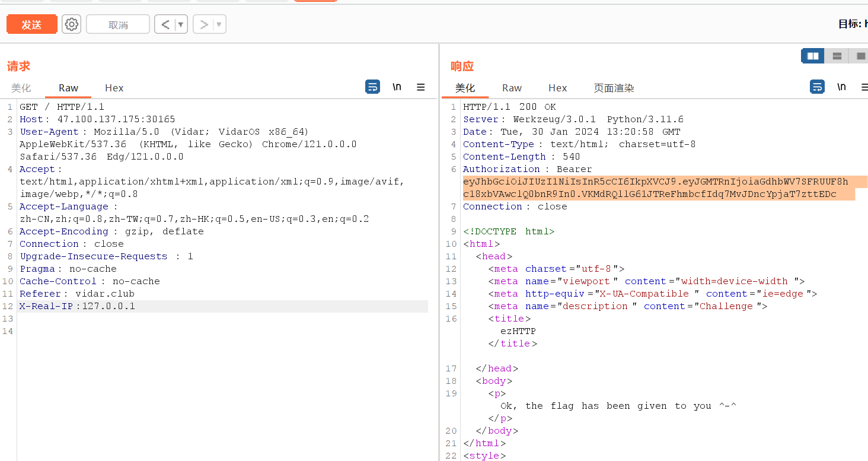Screen dimensions: 868x461
Task: Select the request Raw tab
Action: pyautogui.click(x=68, y=88)
